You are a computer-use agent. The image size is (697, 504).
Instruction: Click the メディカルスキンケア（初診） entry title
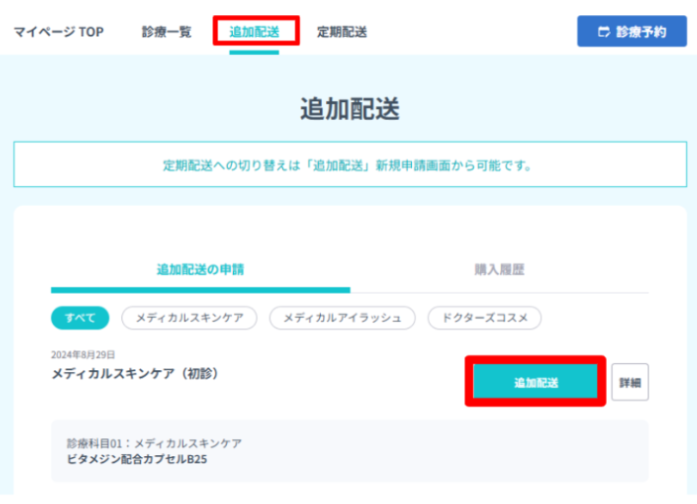136,373
